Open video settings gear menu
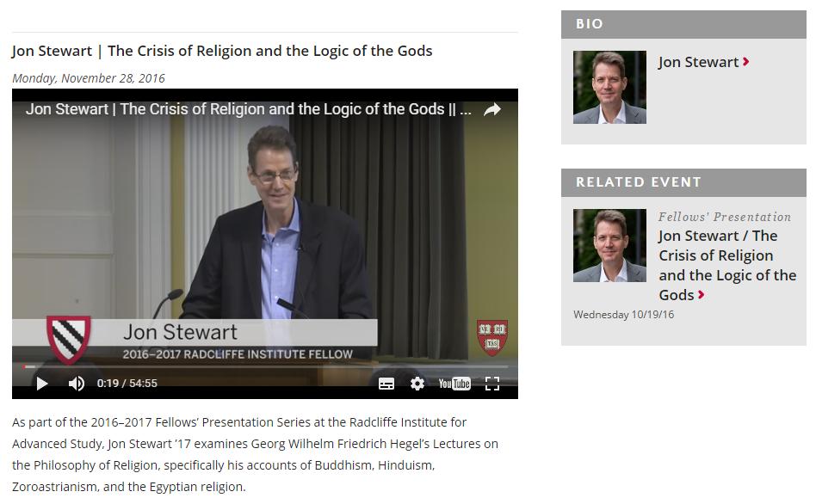 point(417,384)
